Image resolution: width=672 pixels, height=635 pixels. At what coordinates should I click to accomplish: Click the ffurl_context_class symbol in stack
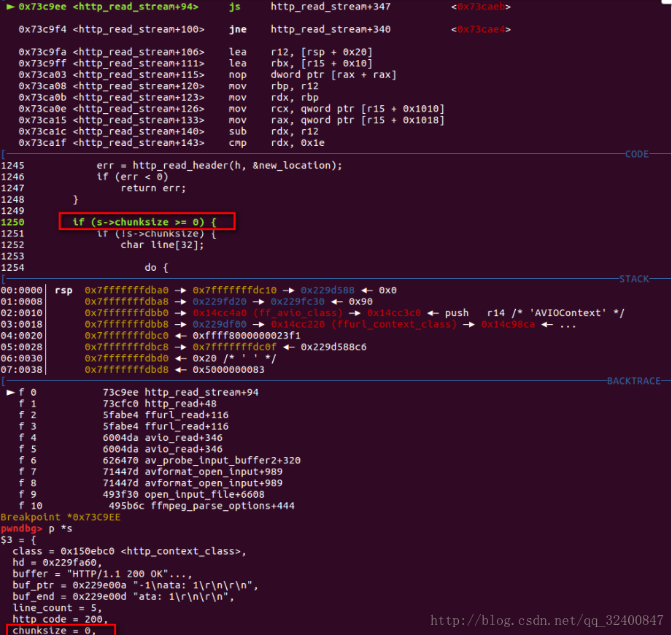tap(394, 324)
